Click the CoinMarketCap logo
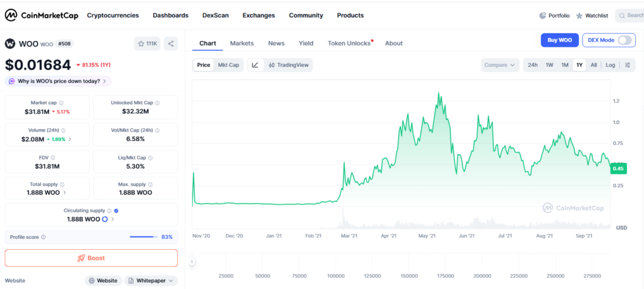Viewport: 644px width, 289px height. (42, 16)
